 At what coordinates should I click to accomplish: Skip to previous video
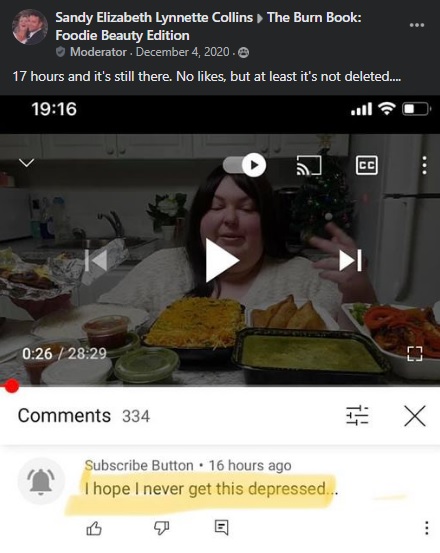pos(96,260)
